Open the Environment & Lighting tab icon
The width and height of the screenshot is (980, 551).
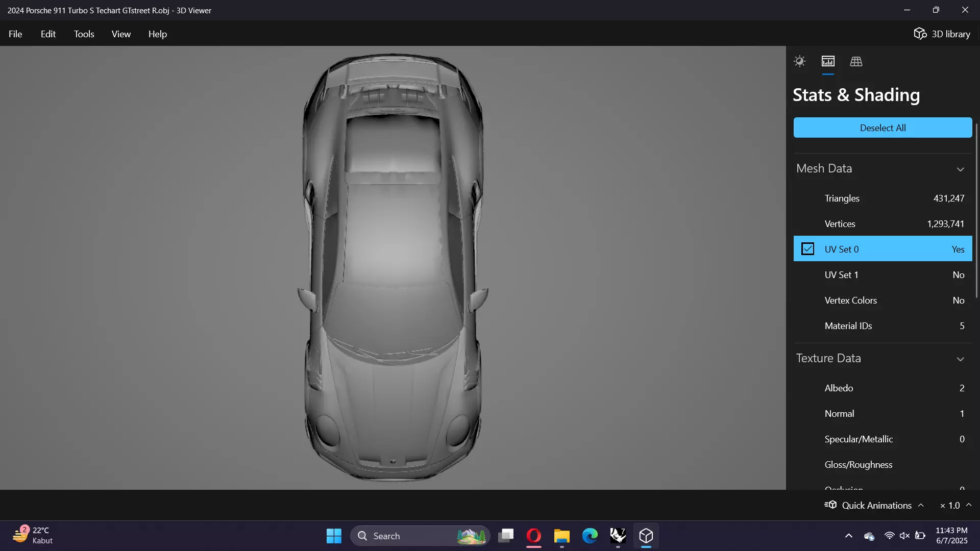click(x=799, y=61)
